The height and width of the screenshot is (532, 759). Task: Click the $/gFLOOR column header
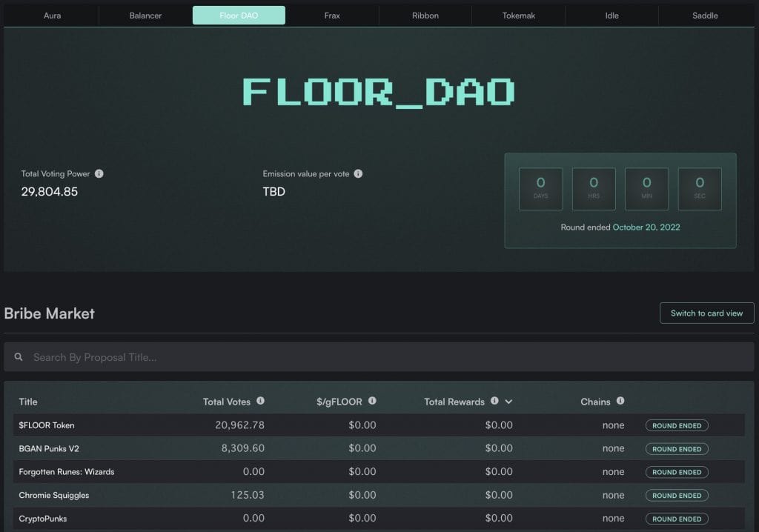pos(339,402)
